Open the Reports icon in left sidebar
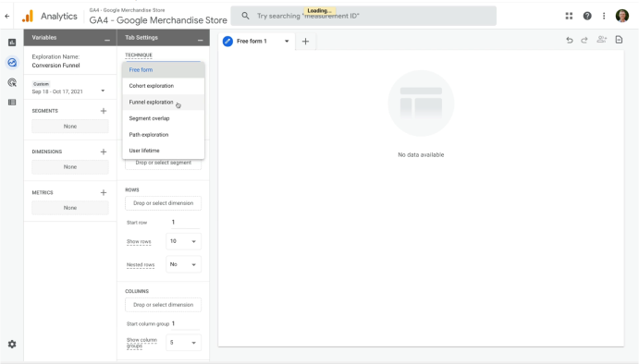 tap(12, 42)
